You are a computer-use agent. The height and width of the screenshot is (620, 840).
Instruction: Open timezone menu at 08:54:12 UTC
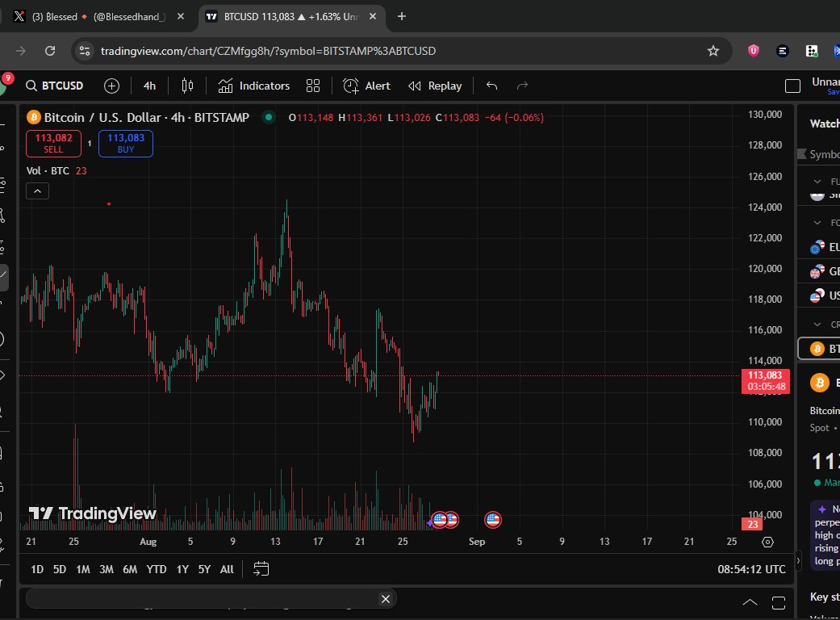751,569
